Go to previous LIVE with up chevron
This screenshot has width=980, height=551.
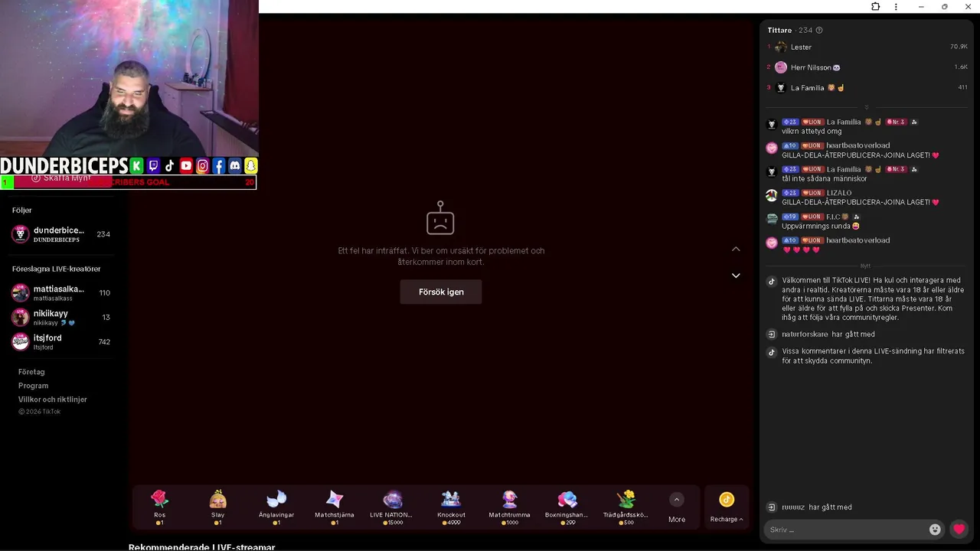(x=736, y=249)
